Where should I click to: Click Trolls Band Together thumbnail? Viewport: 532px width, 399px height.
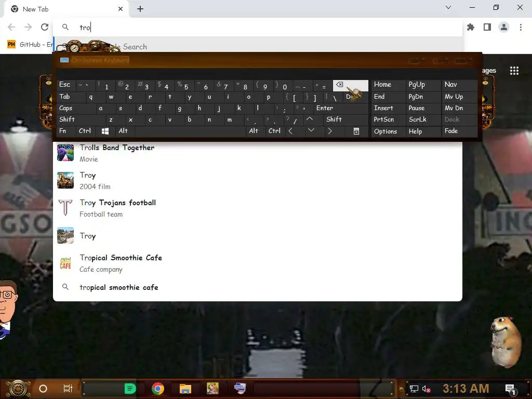point(65,153)
